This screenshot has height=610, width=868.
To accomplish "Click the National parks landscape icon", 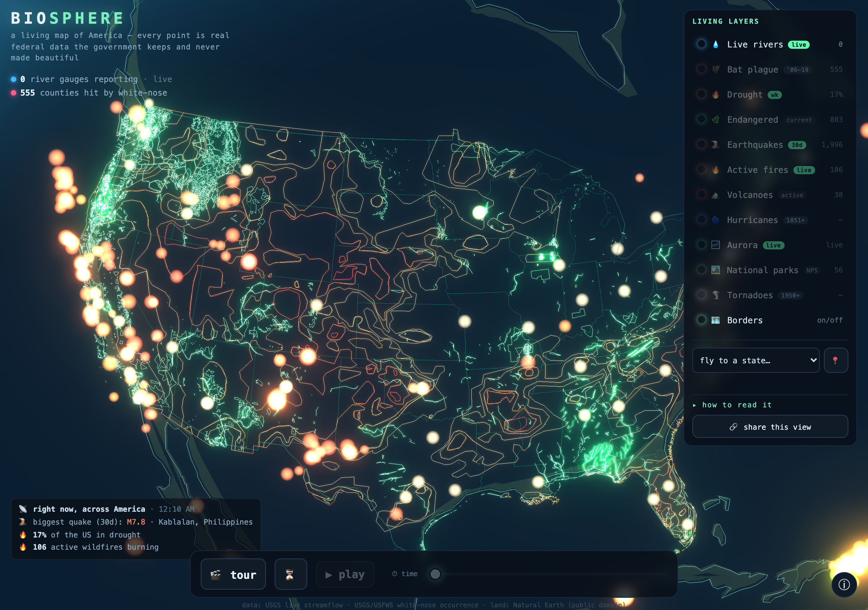I will (x=715, y=270).
